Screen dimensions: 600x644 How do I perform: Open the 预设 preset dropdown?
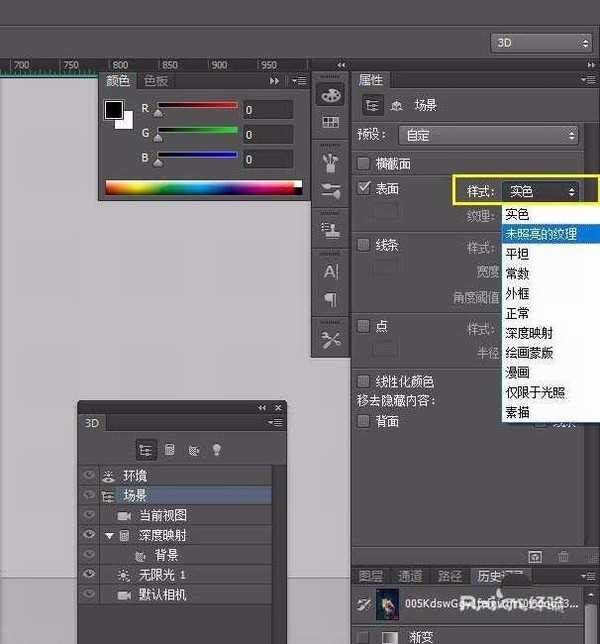488,135
